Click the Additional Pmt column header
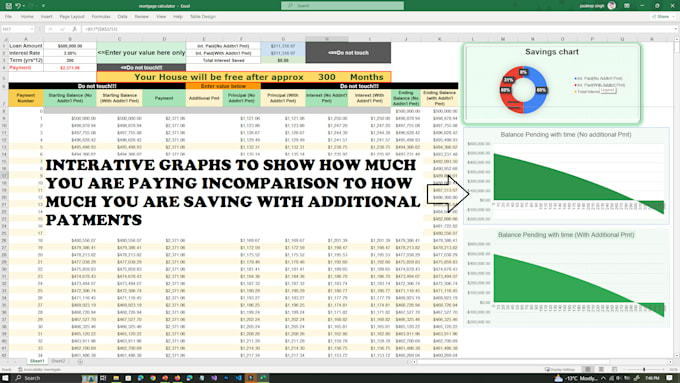 point(204,98)
